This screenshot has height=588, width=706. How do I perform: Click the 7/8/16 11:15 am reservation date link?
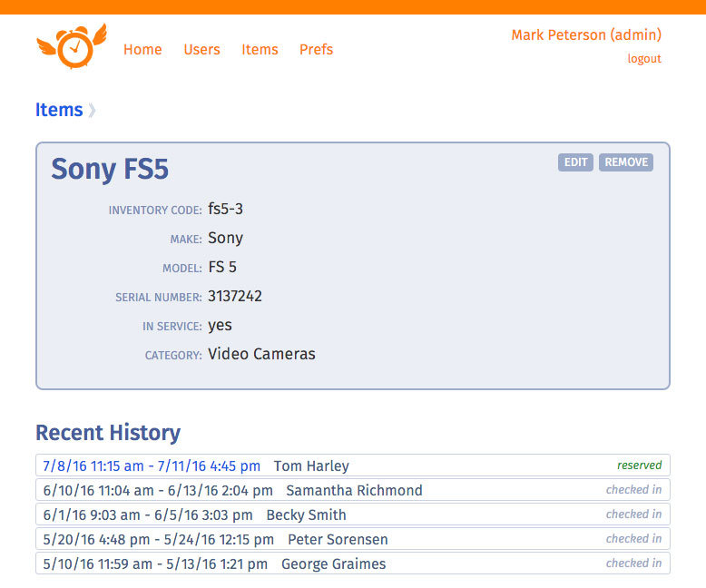click(x=152, y=466)
